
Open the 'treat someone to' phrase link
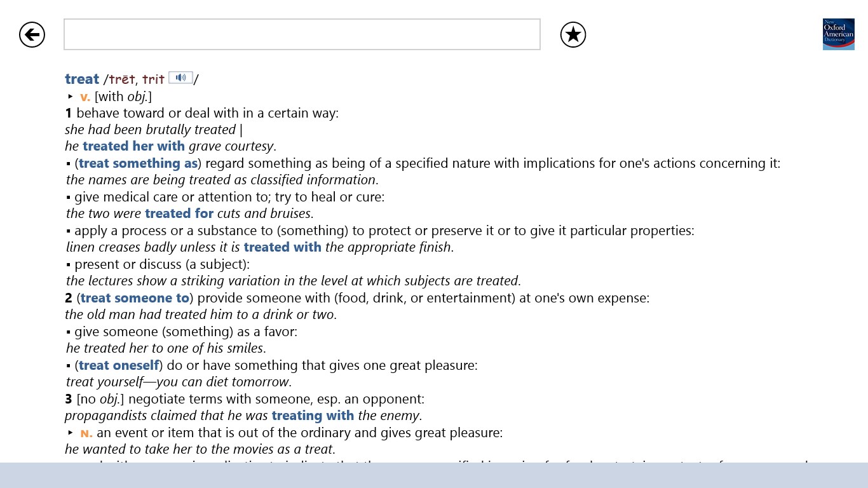click(x=135, y=298)
